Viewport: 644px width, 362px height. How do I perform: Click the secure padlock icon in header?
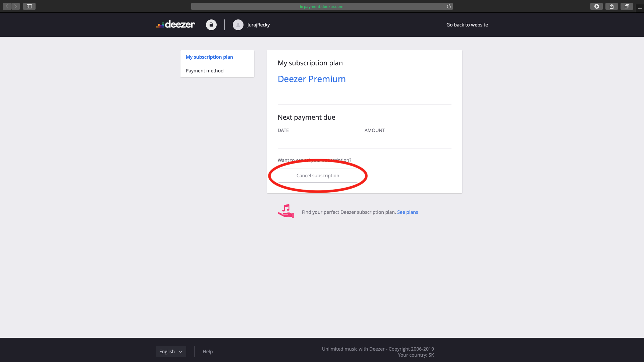point(211,25)
